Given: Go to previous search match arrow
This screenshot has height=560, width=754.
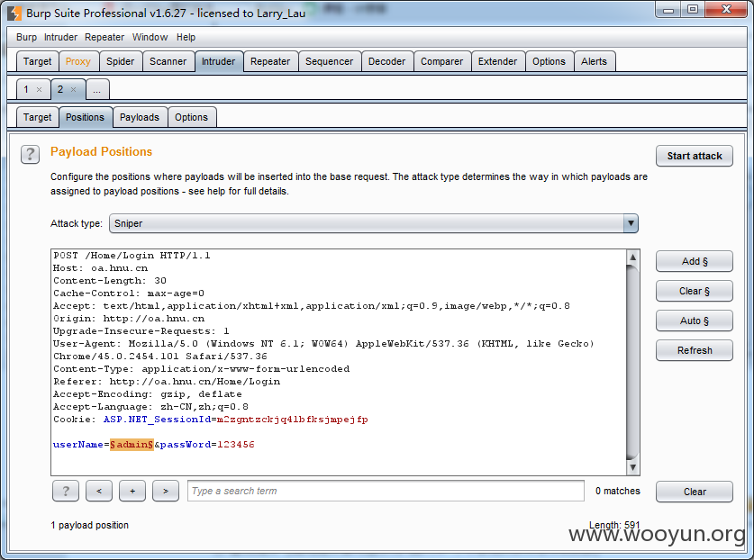Looking at the screenshot, I should [99, 491].
